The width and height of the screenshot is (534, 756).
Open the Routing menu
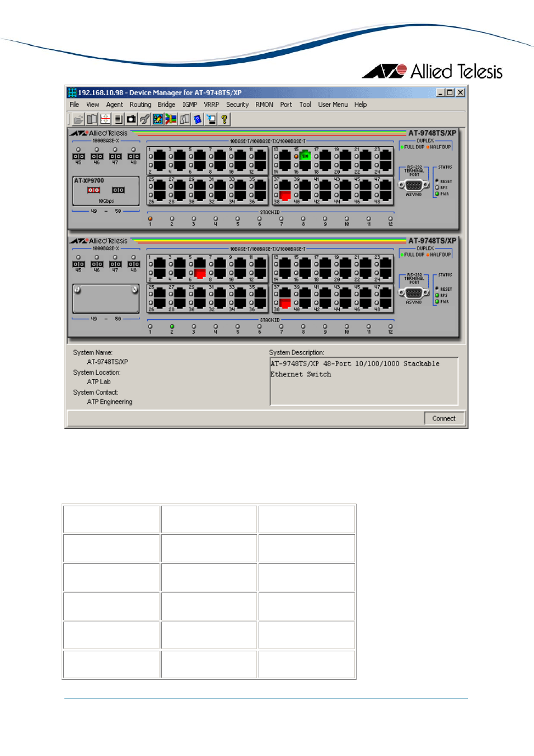tap(140, 105)
